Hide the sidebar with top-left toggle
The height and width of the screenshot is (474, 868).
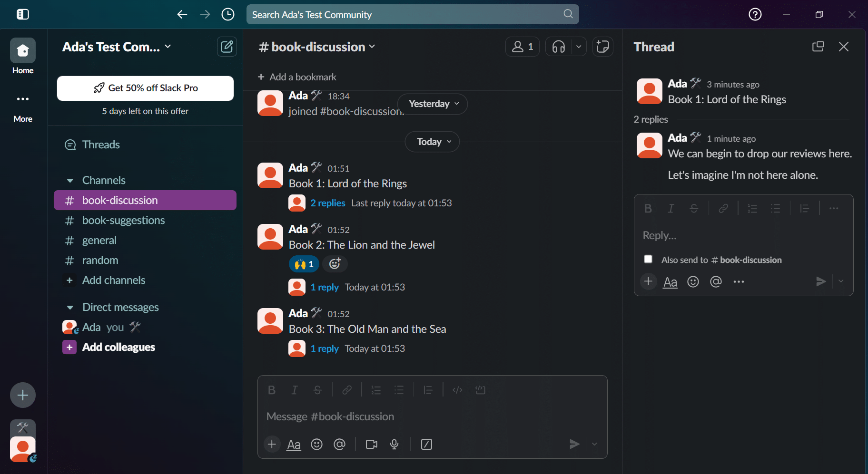pyautogui.click(x=22, y=14)
